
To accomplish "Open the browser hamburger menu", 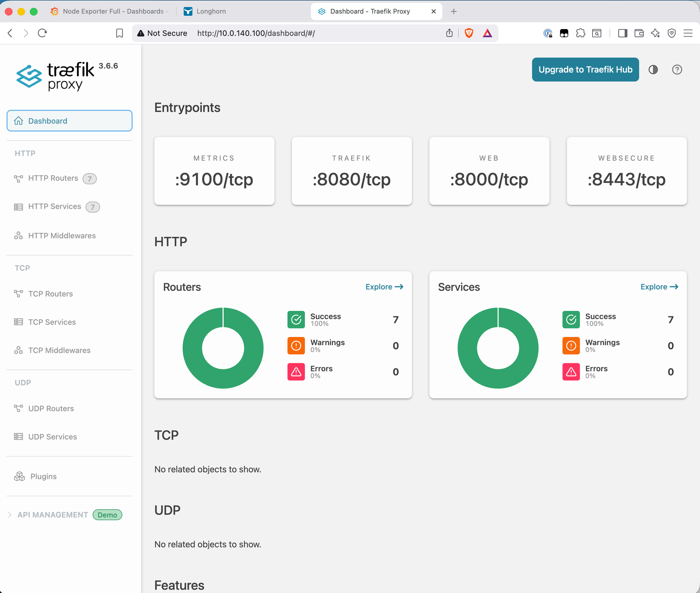I will click(688, 33).
